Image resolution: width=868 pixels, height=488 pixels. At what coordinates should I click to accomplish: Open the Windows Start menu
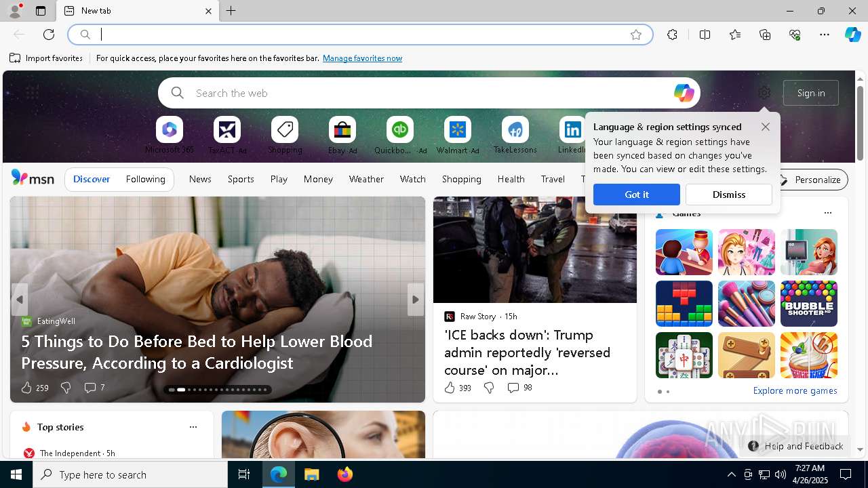pos(16,474)
